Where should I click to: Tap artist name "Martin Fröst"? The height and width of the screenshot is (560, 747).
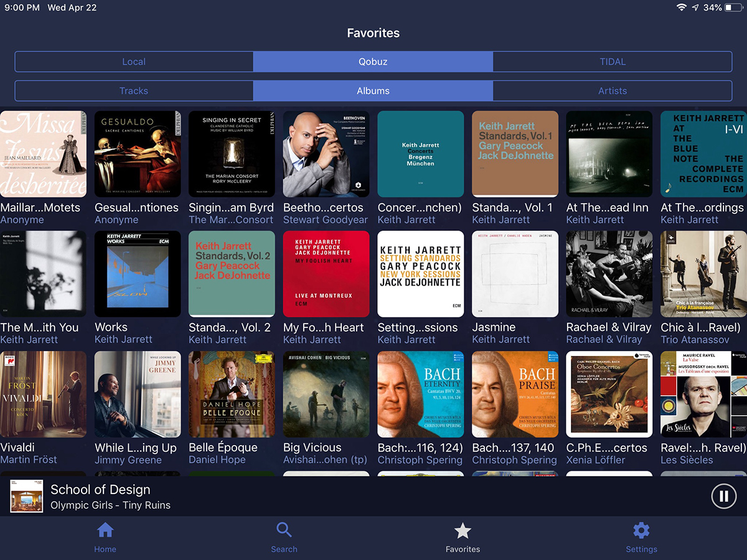(x=29, y=460)
